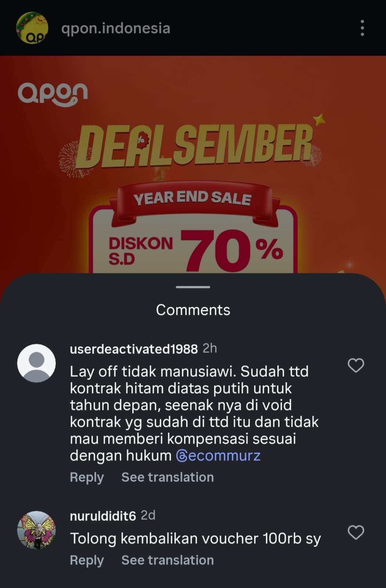Like the comment by userdeactivated1988
Screen dimensions: 386x588
tap(356, 365)
